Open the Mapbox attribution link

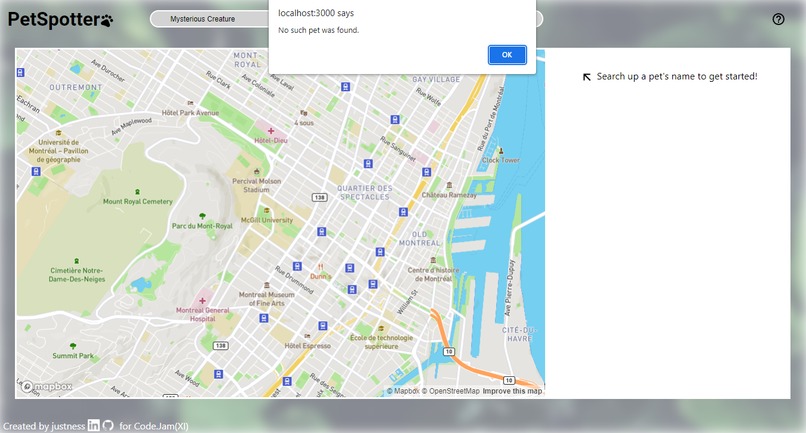click(403, 391)
